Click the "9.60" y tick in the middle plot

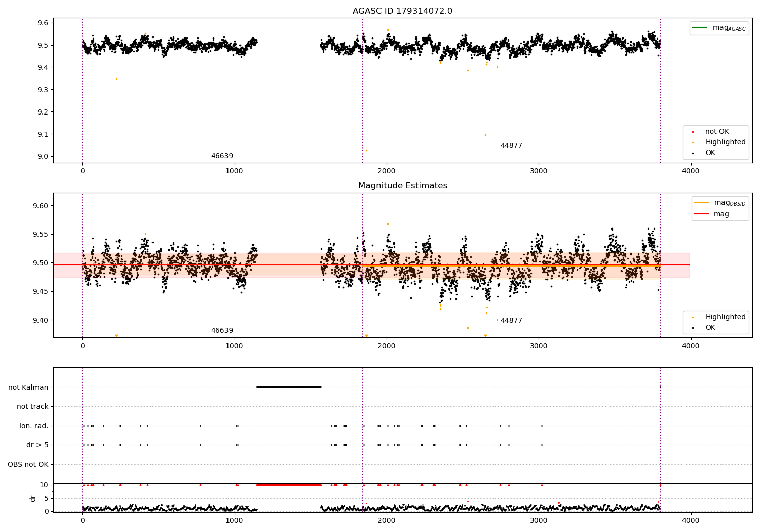point(41,206)
